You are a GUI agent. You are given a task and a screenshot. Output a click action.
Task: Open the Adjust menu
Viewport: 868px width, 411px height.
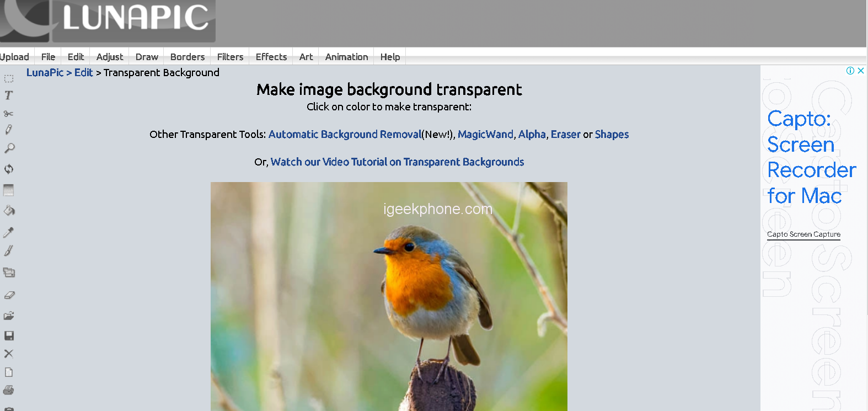click(110, 57)
